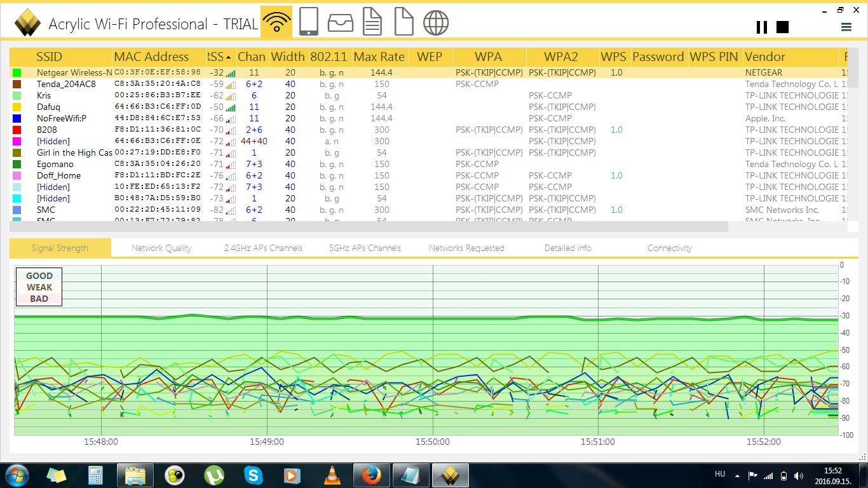Click the blank page icon in toolbar
868x488 pixels.
403,23
